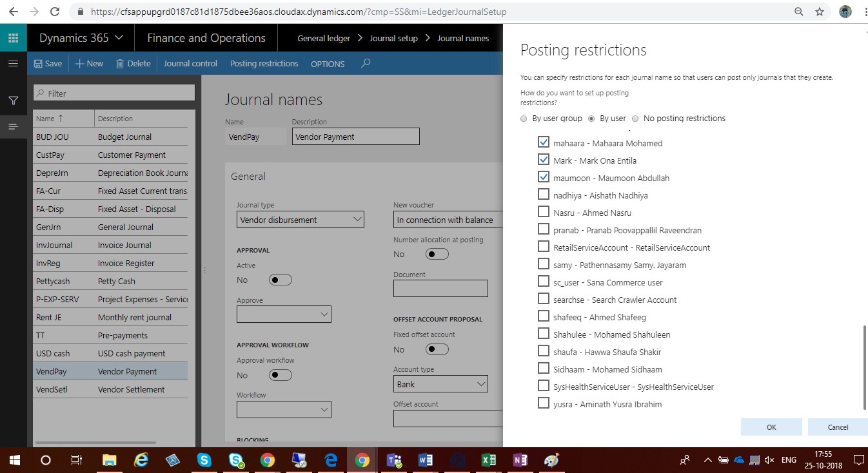Open OneNote from the taskbar
Screen dimensions: 868x473
point(520,460)
